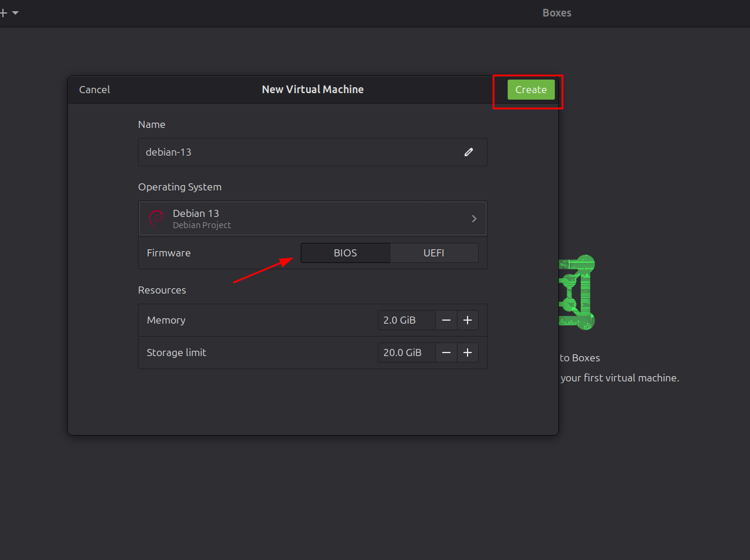Click the Debian Project subtitle text
Screen dimensions: 750x560
click(x=202, y=225)
